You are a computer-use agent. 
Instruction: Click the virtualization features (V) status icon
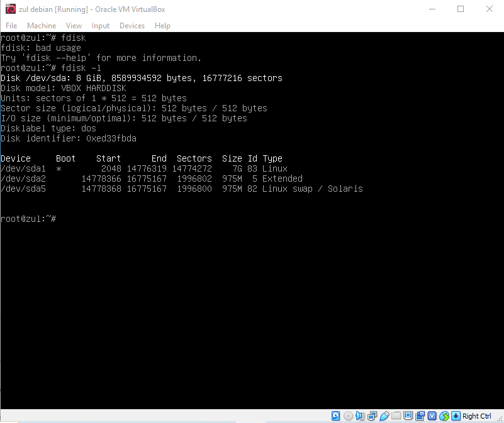[x=432, y=416]
